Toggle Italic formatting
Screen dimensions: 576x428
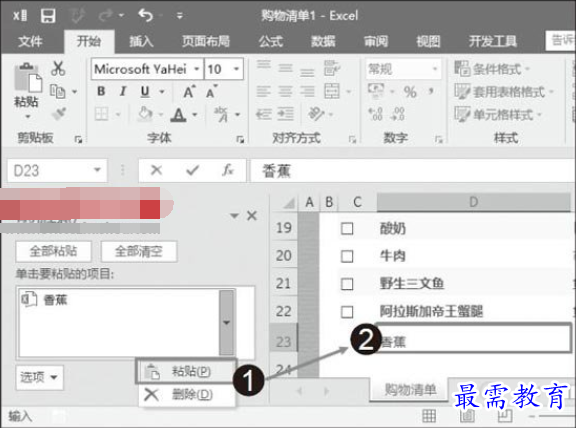tap(123, 91)
